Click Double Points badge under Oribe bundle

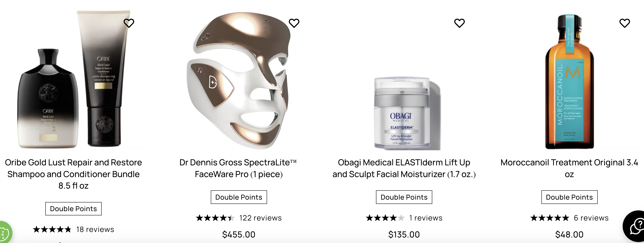[x=74, y=209]
